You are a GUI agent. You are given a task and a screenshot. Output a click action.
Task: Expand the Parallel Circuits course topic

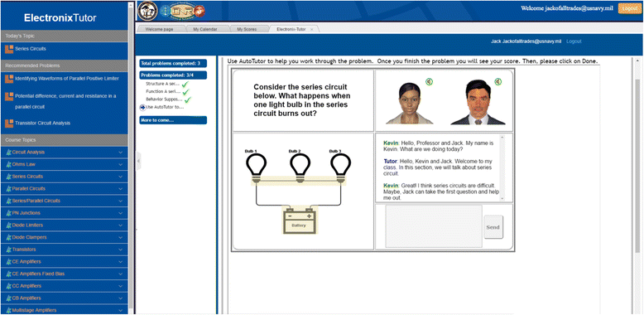point(120,188)
